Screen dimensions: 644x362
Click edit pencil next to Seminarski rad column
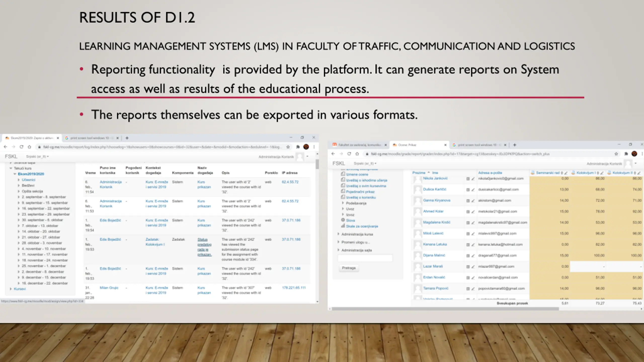click(x=566, y=173)
